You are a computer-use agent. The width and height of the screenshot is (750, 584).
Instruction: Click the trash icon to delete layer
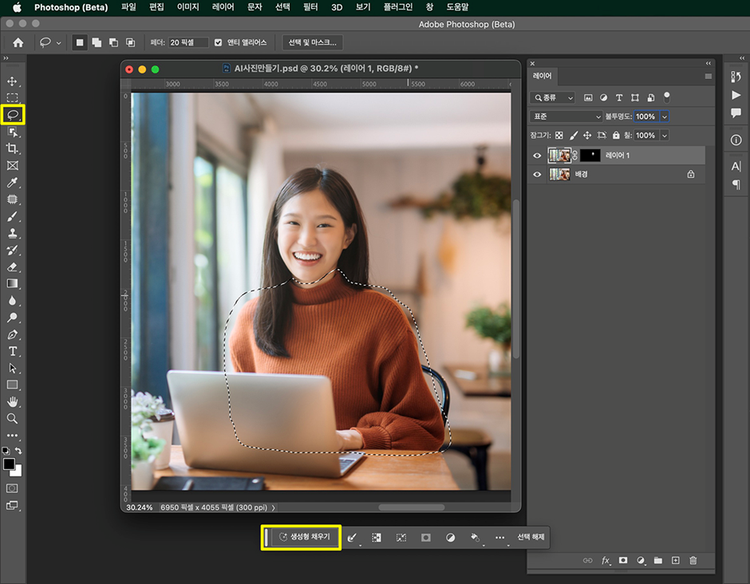pos(693,560)
